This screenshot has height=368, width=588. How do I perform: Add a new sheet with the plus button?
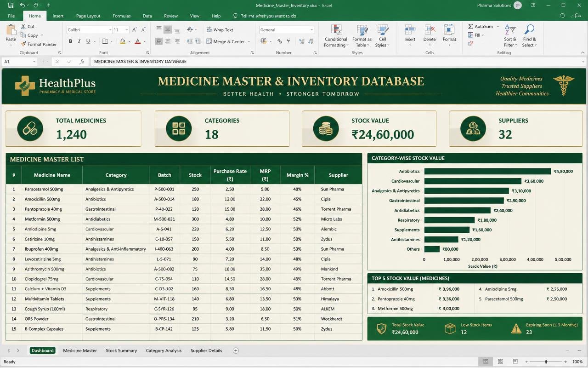236,351
